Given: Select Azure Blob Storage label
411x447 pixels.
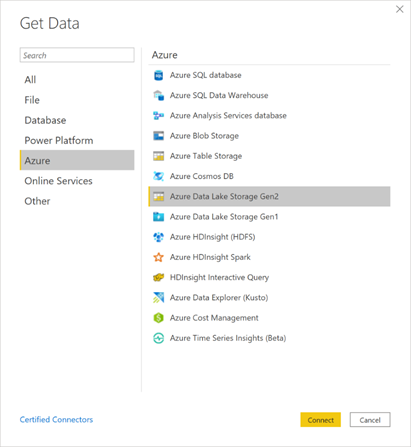Looking at the screenshot, I should [204, 136].
